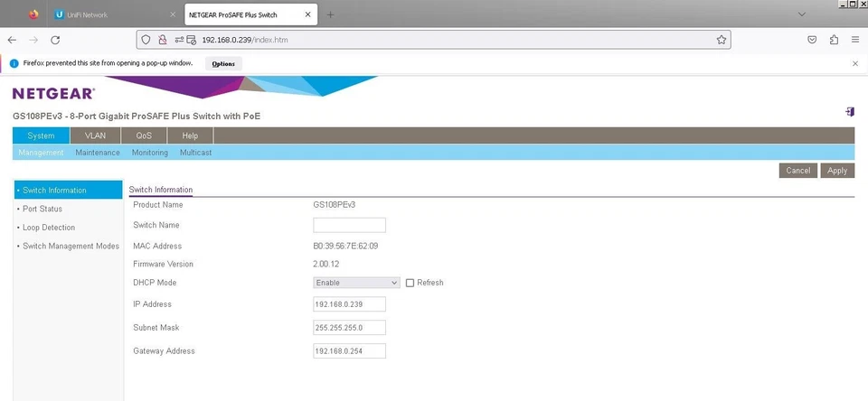Click the firmware version value 2.00.12
This screenshot has width=868, height=401.
326,265
